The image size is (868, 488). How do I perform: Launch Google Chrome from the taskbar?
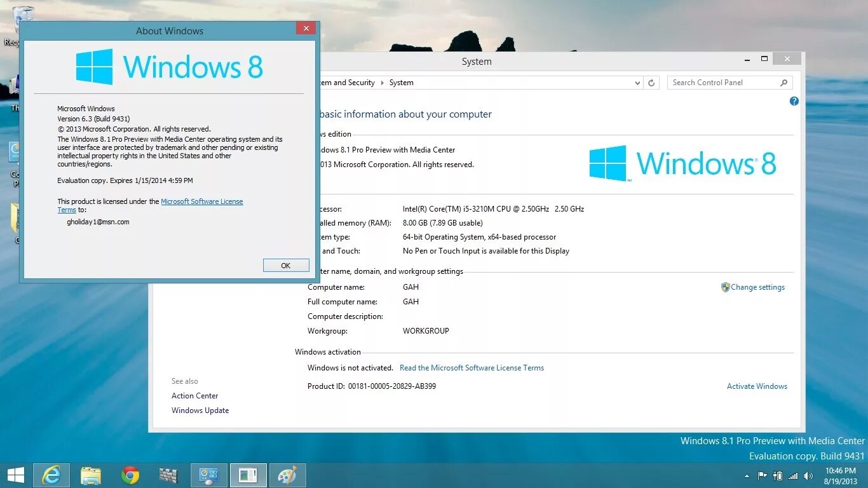tap(130, 475)
